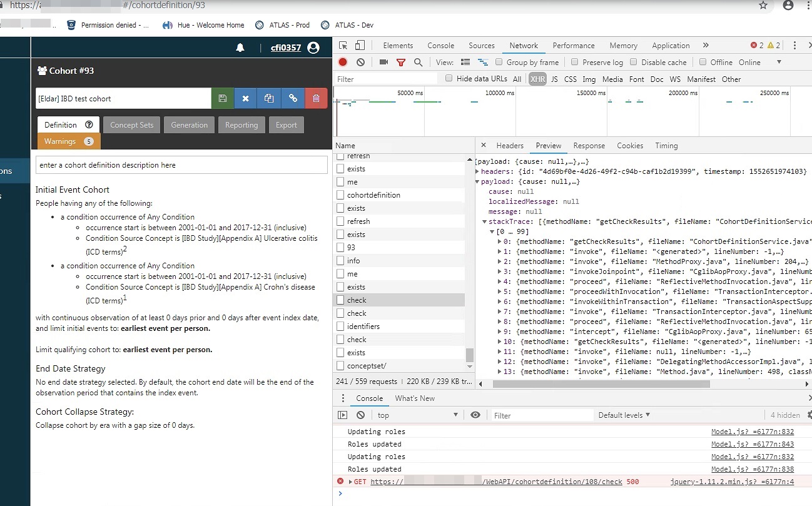Close the cohort with the blue X icon
812x506 pixels.
pos(245,98)
